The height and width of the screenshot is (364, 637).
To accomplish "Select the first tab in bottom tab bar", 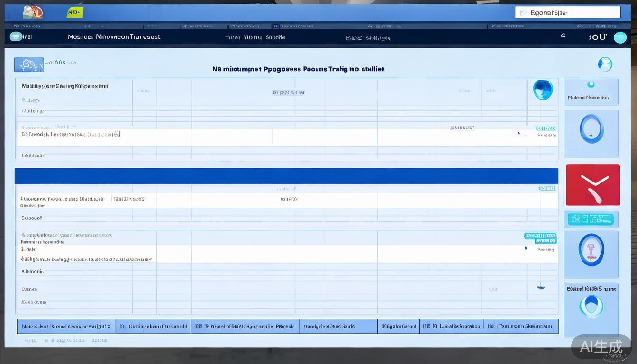I will coord(66,326).
